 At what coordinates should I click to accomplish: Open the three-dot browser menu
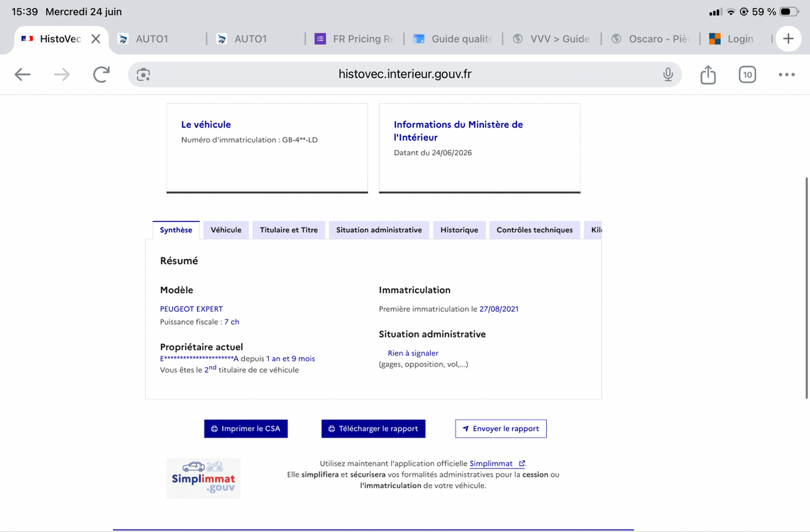[786, 75]
